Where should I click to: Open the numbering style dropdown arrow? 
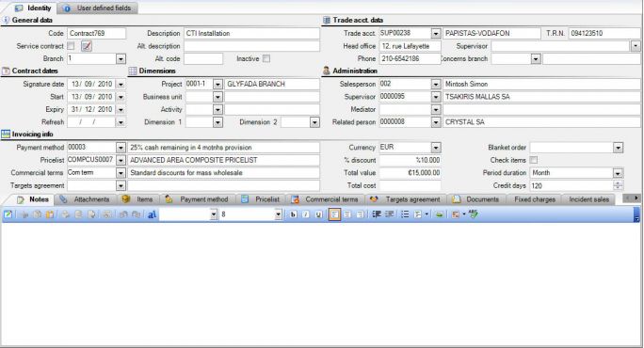tap(427, 214)
